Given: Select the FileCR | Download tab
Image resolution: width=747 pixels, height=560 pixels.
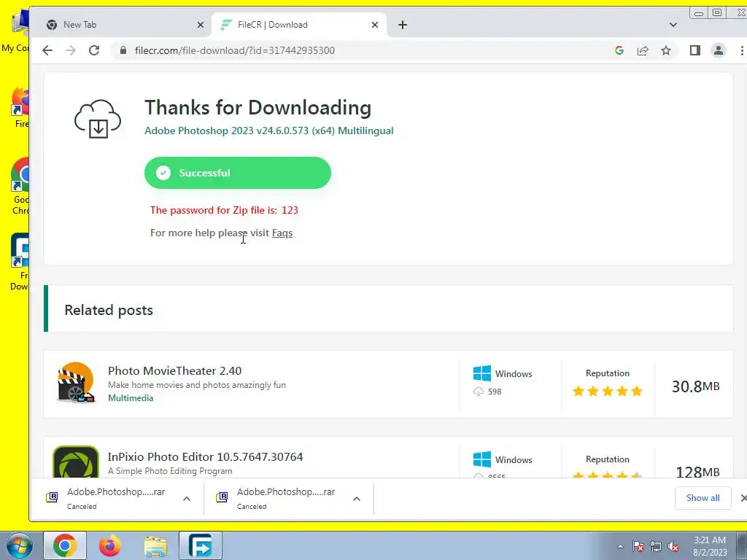Looking at the screenshot, I should 299,25.
